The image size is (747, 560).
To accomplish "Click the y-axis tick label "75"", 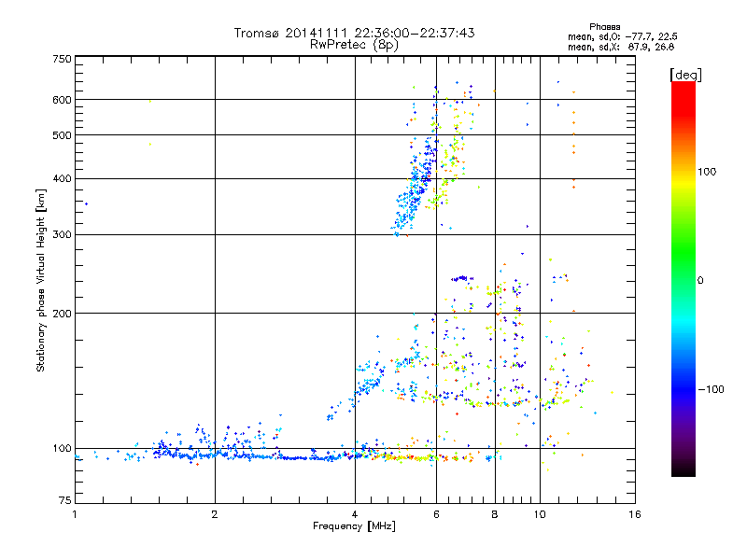I will click(65, 500).
